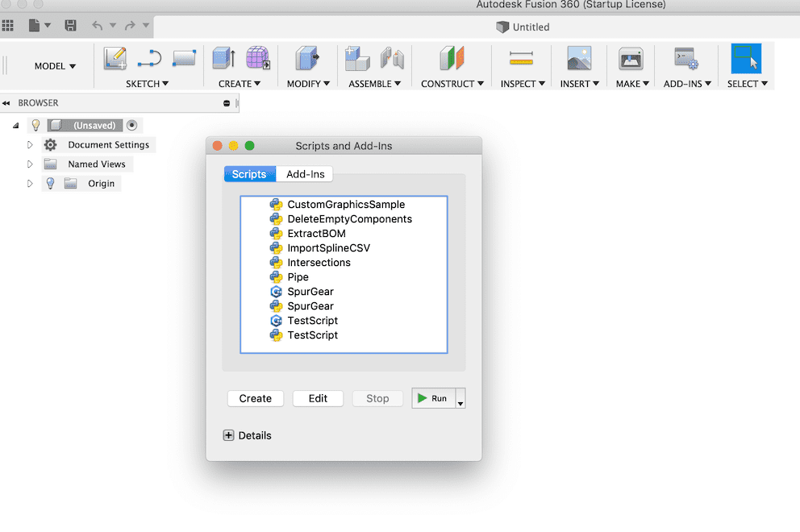Open the SKETCH dropdown menu
The image size is (800, 532).
(x=147, y=84)
